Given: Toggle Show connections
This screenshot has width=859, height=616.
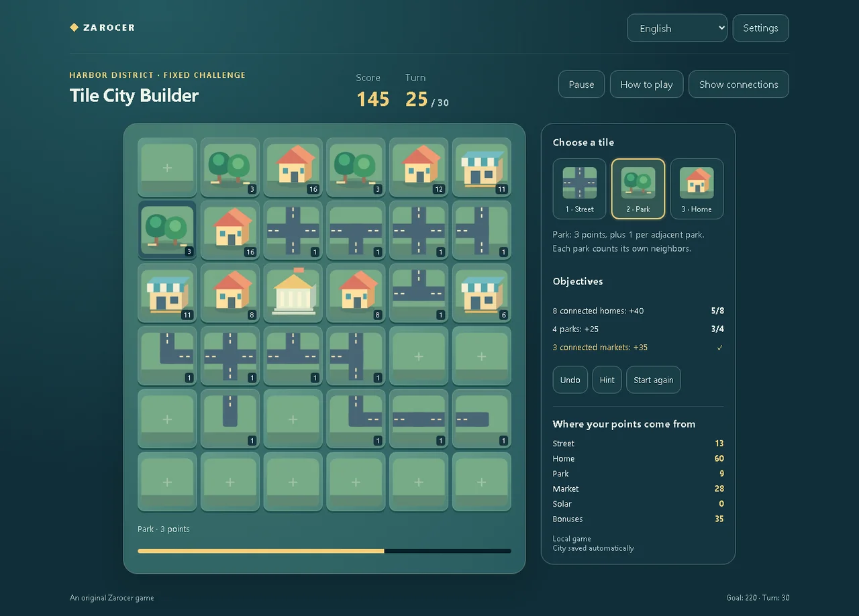Looking at the screenshot, I should click(739, 85).
